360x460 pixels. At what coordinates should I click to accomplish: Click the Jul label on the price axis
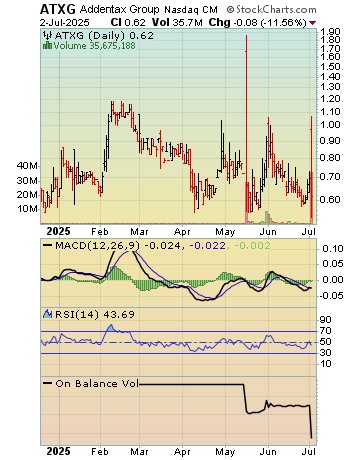pyautogui.click(x=310, y=232)
